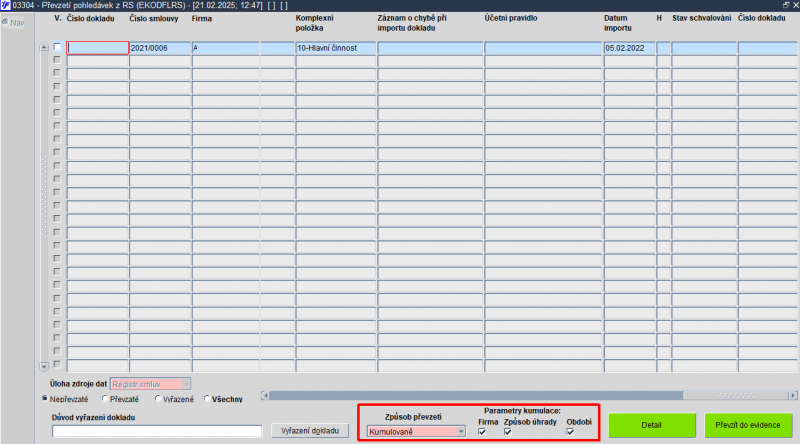Viewport: 800px width, 444px height.
Task: Click the horizontal scrollbar right arrow
Action: pos(793,396)
